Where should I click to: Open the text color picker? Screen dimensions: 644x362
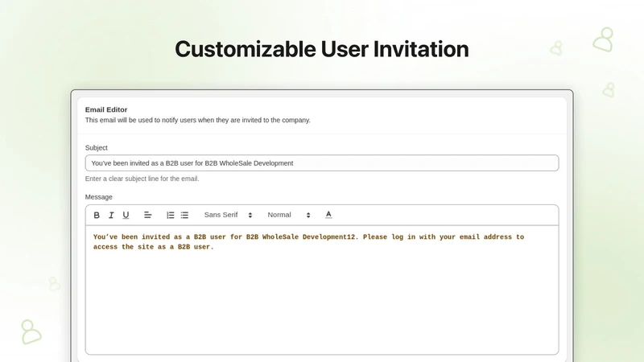[328, 215]
